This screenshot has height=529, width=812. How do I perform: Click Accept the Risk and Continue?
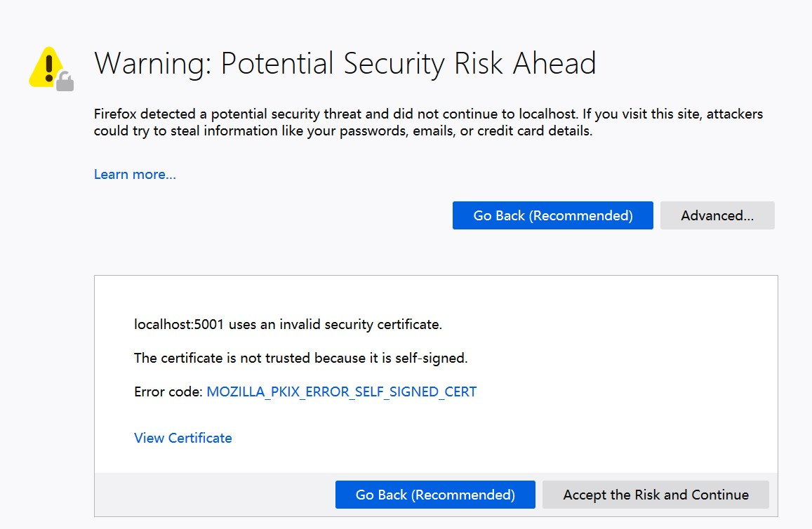pyautogui.click(x=655, y=495)
